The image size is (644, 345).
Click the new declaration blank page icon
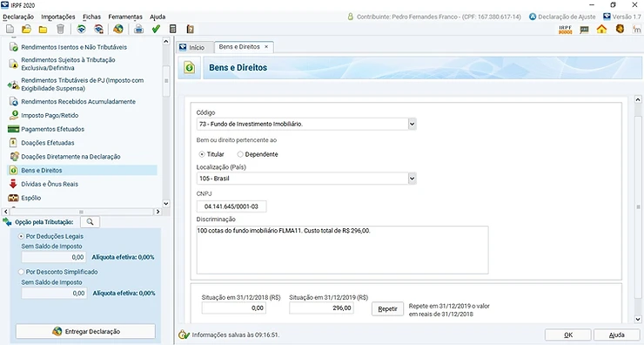click(10, 30)
